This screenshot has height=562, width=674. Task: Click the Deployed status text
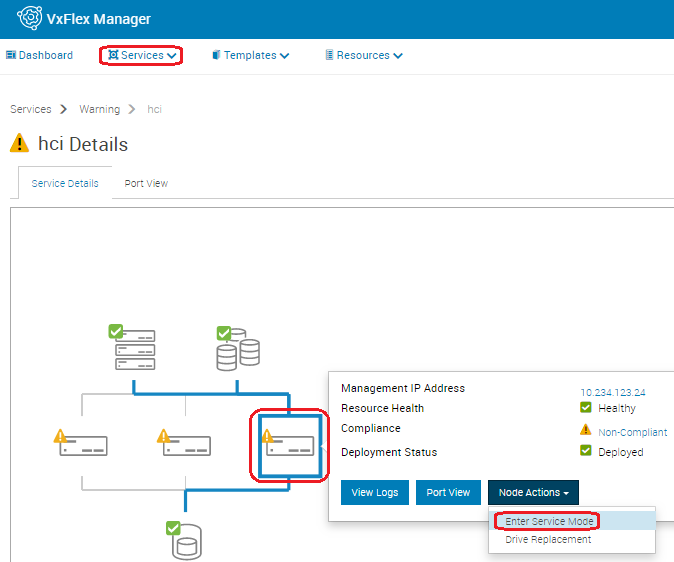[x=621, y=452]
